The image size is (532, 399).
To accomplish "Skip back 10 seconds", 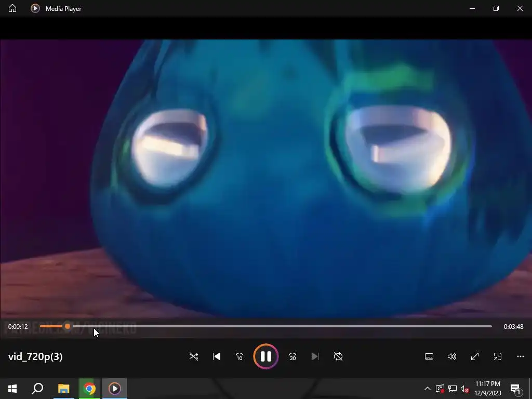I will 239,356.
